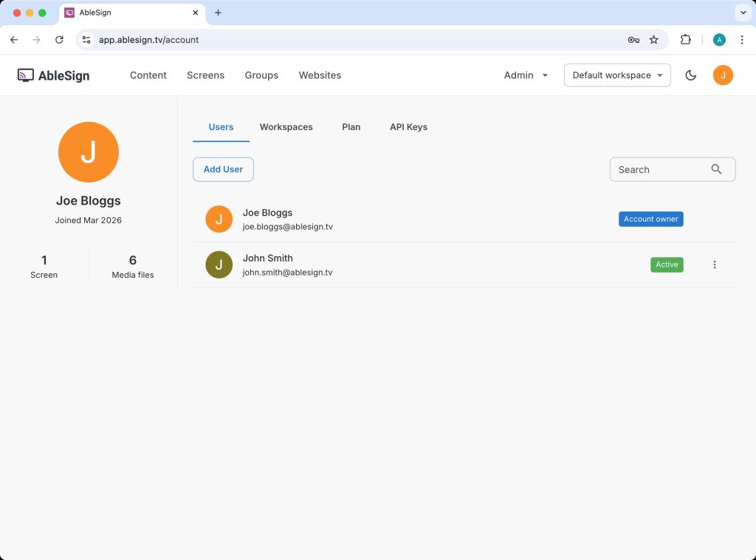Open John Smith's three-dot options menu
The height and width of the screenshot is (560, 756).
point(715,264)
